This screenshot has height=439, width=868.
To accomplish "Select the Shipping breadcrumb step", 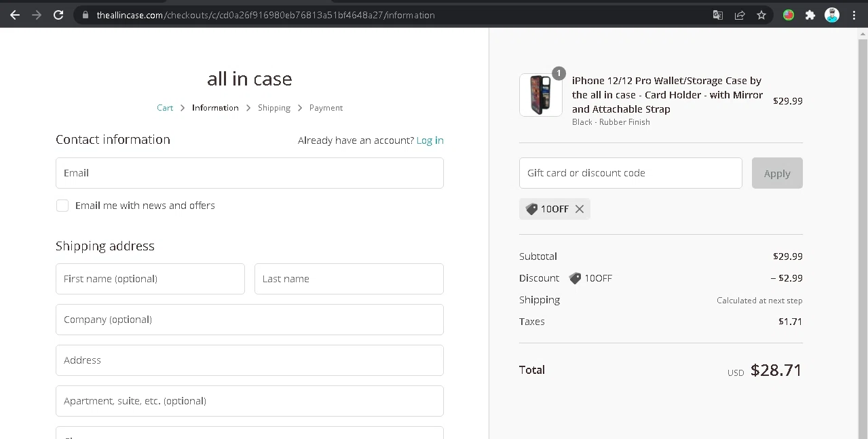I will click(274, 108).
